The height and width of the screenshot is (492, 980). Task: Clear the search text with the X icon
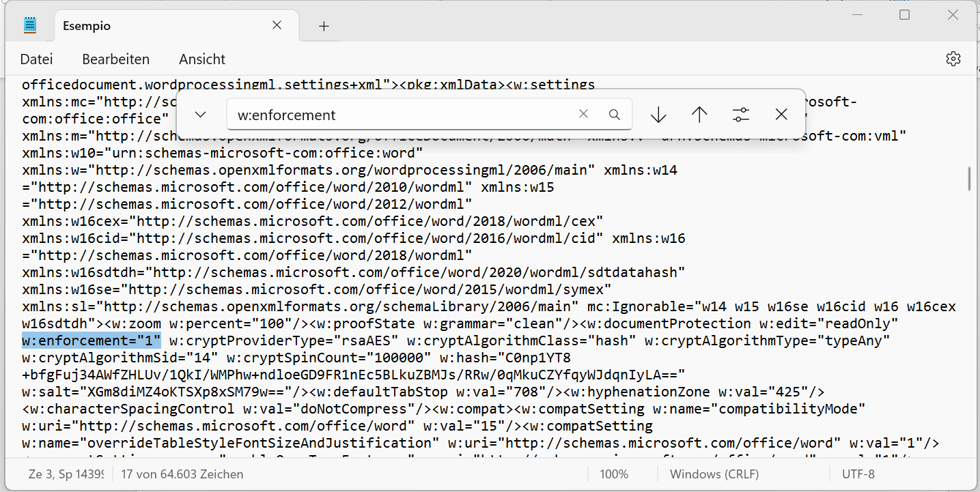(583, 115)
